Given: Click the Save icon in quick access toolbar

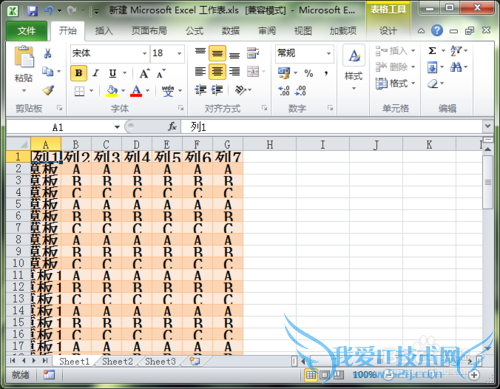Looking at the screenshot, I should point(32,11).
